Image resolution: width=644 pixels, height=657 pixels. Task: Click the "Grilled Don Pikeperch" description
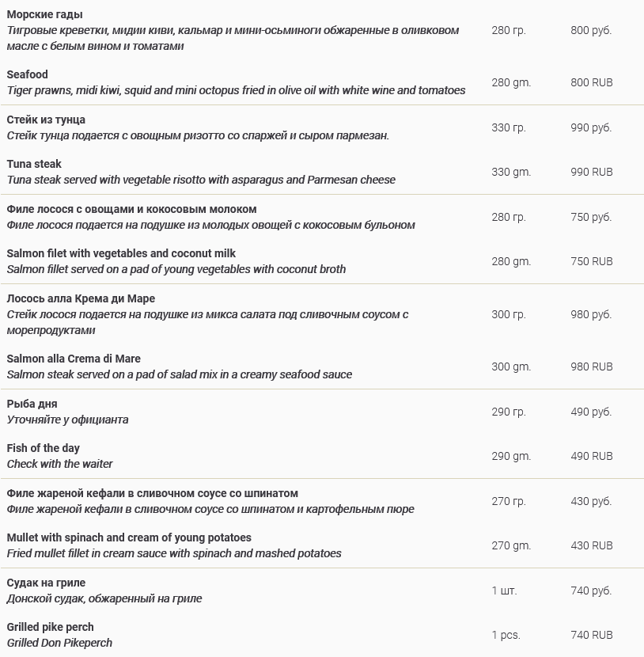[59, 643]
